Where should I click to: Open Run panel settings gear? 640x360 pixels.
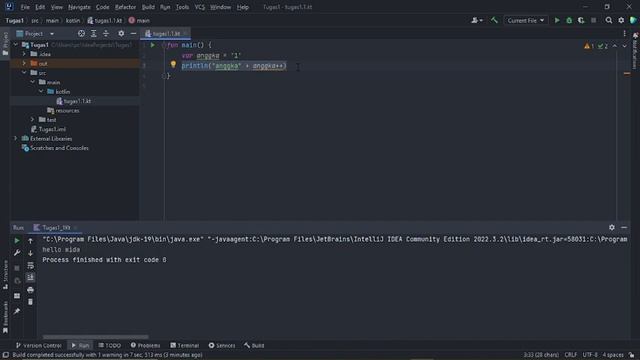click(x=611, y=227)
